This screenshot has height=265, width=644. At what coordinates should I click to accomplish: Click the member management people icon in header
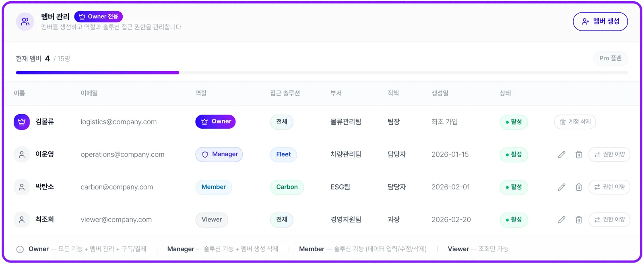tap(25, 21)
